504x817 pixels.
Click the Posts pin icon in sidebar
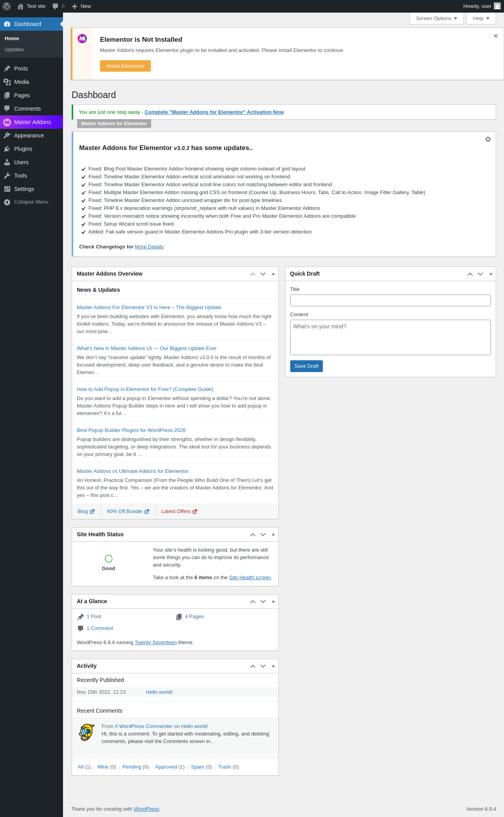tap(7, 69)
